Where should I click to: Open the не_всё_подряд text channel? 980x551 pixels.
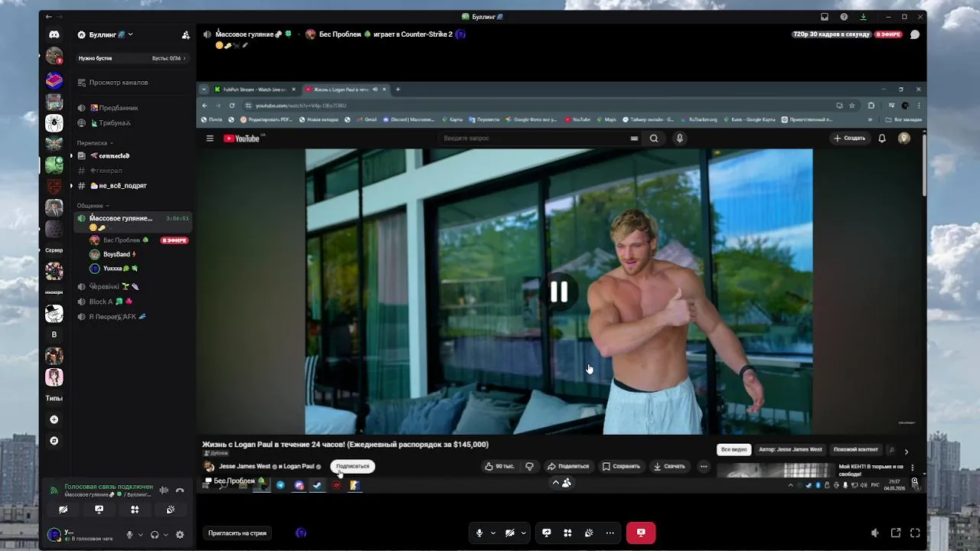[x=119, y=185]
